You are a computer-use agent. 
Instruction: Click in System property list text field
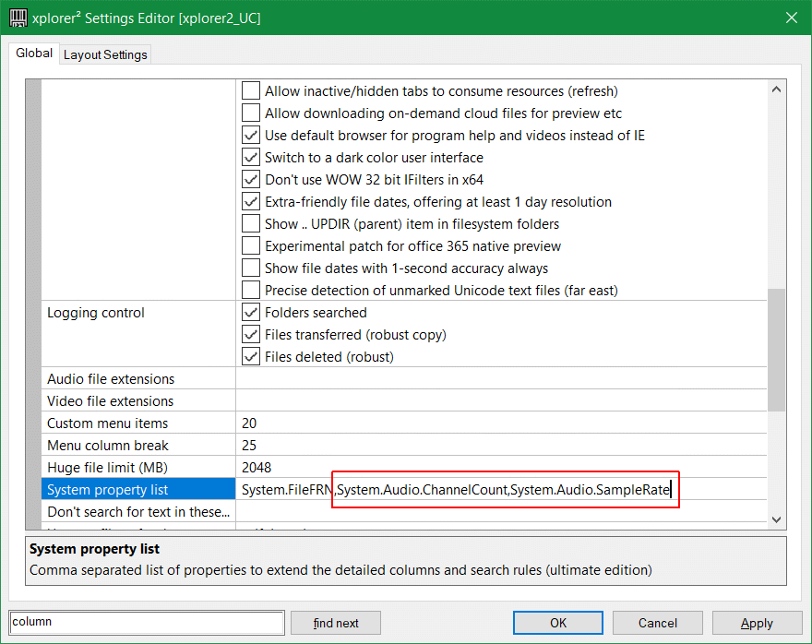(x=501, y=490)
